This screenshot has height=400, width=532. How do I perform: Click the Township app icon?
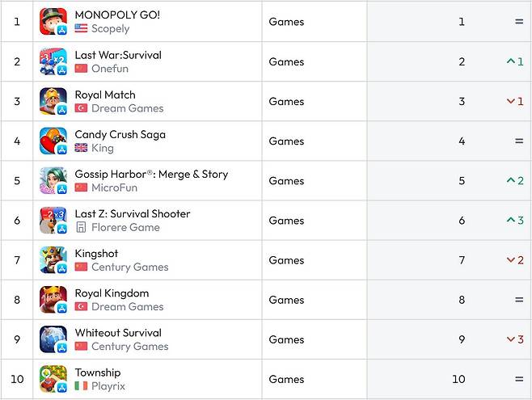[x=53, y=379]
